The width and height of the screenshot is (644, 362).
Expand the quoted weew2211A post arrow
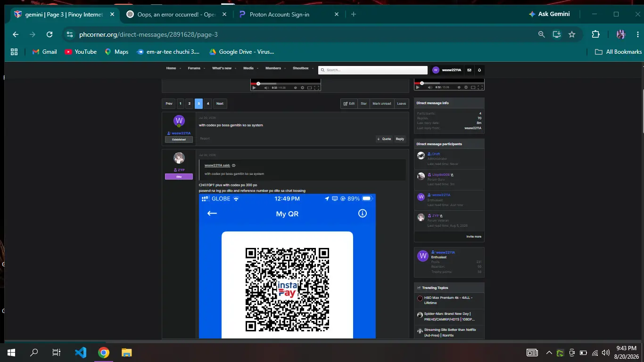click(234, 165)
